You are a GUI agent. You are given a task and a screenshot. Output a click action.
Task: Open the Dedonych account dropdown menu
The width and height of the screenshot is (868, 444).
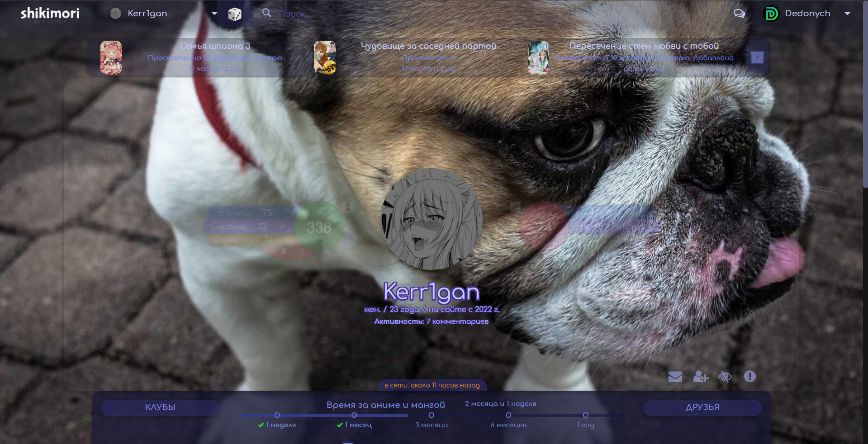coord(847,14)
